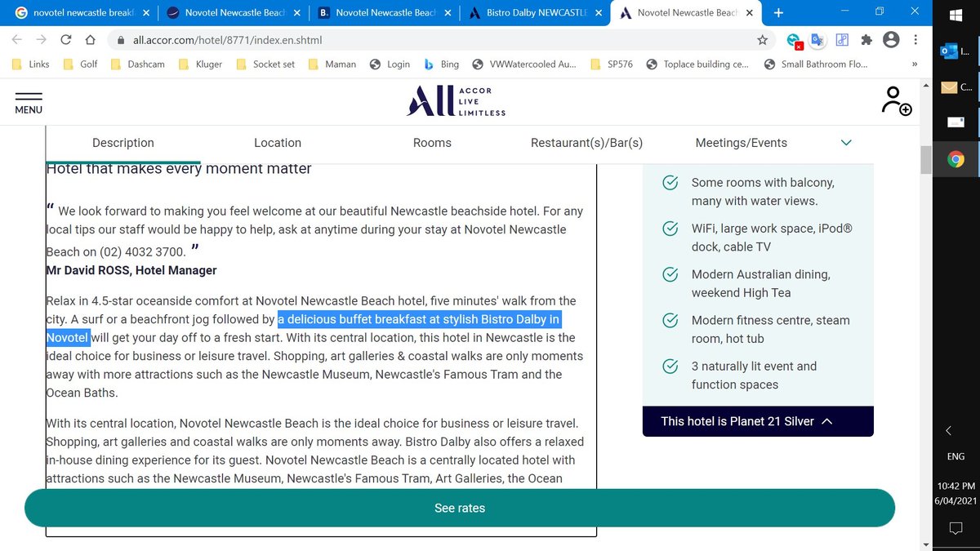
Task: View site security lock information
Action: click(x=122, y=40)
